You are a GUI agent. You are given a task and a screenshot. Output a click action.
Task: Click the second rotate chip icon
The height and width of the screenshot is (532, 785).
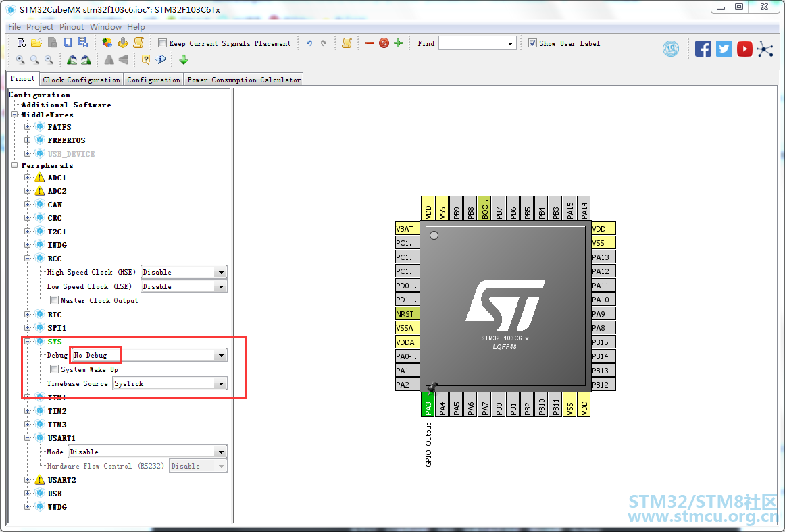click(x=86, y=60)
